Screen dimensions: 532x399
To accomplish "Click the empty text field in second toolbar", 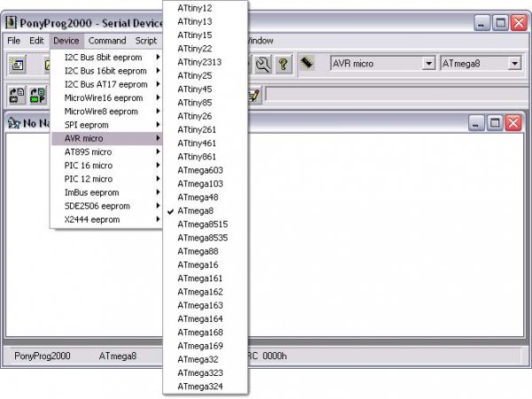I will (x=390, y=95).
